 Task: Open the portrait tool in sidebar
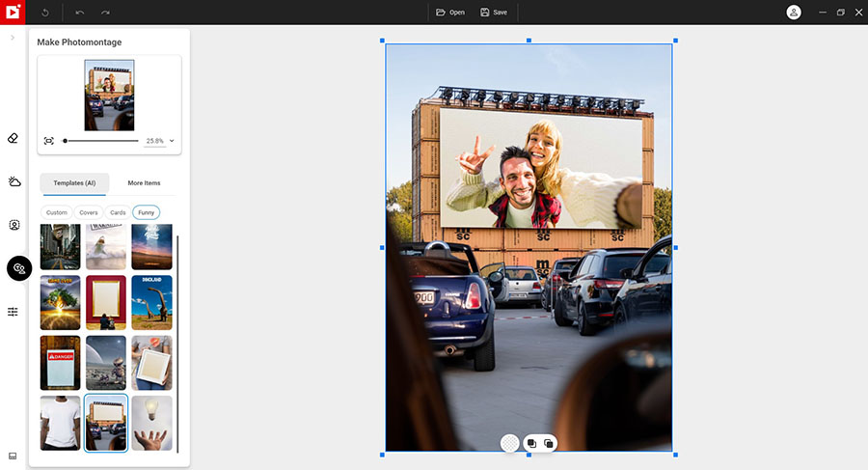pos(14,225)
